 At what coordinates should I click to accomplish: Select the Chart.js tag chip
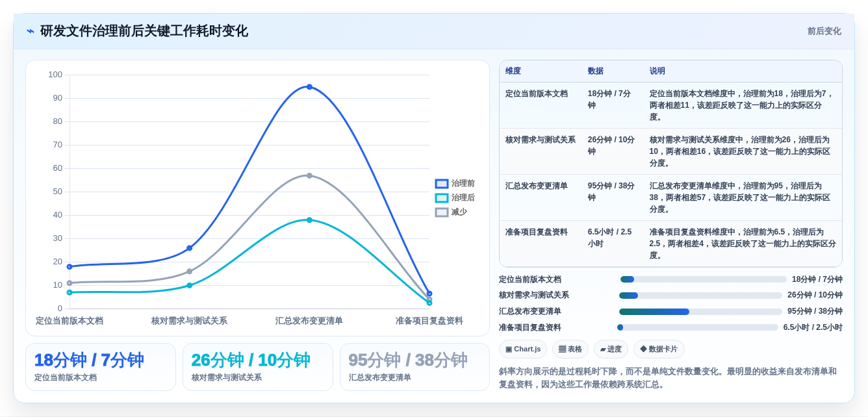523,349
